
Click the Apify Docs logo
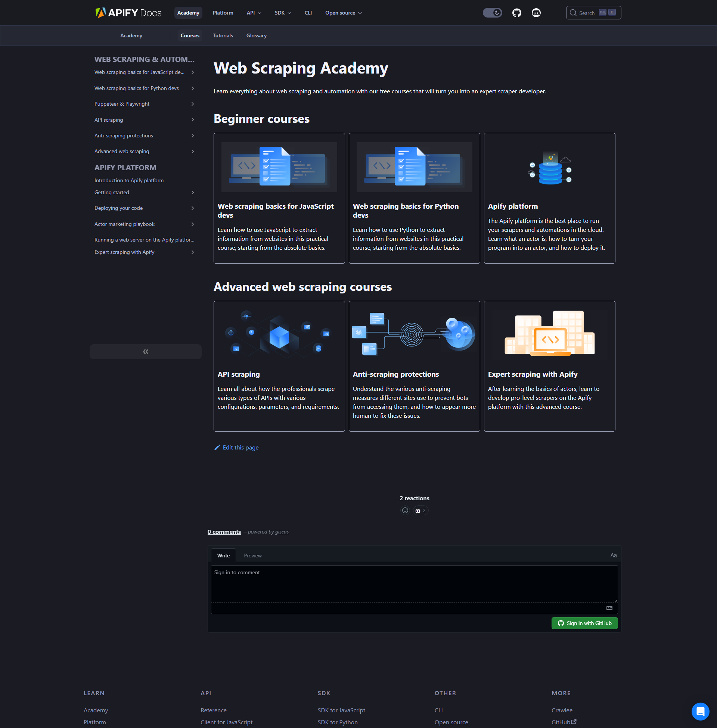[x=128, y=13]
